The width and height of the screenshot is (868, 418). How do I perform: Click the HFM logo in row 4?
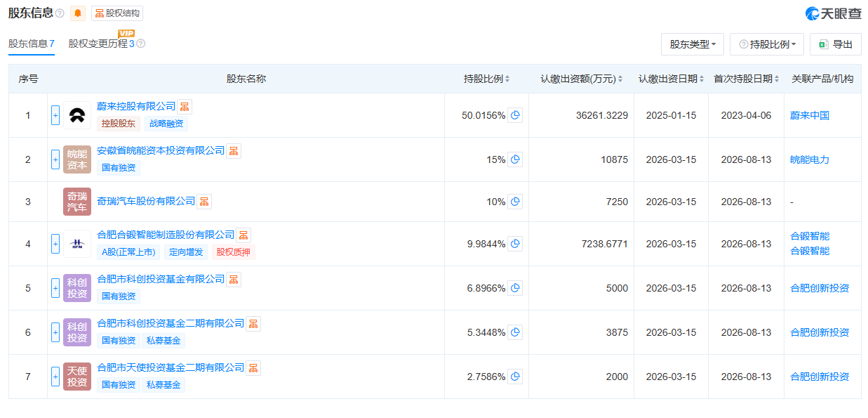tap(77, 244)
